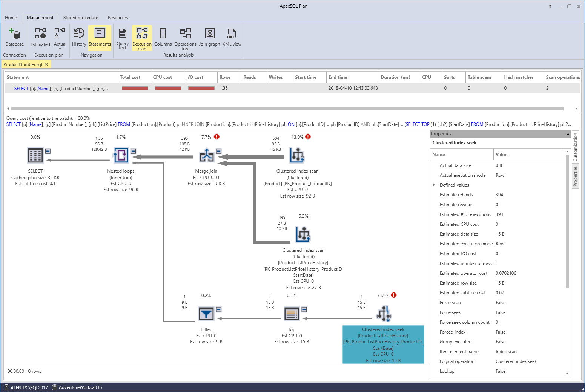Viewport: 585px width, 392px height.
Task: Open the Columns results view
Action: pos(163,33)
